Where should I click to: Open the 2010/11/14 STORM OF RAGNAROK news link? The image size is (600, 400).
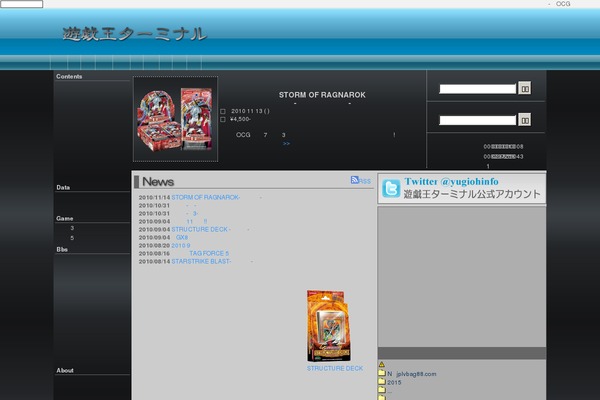206,198
